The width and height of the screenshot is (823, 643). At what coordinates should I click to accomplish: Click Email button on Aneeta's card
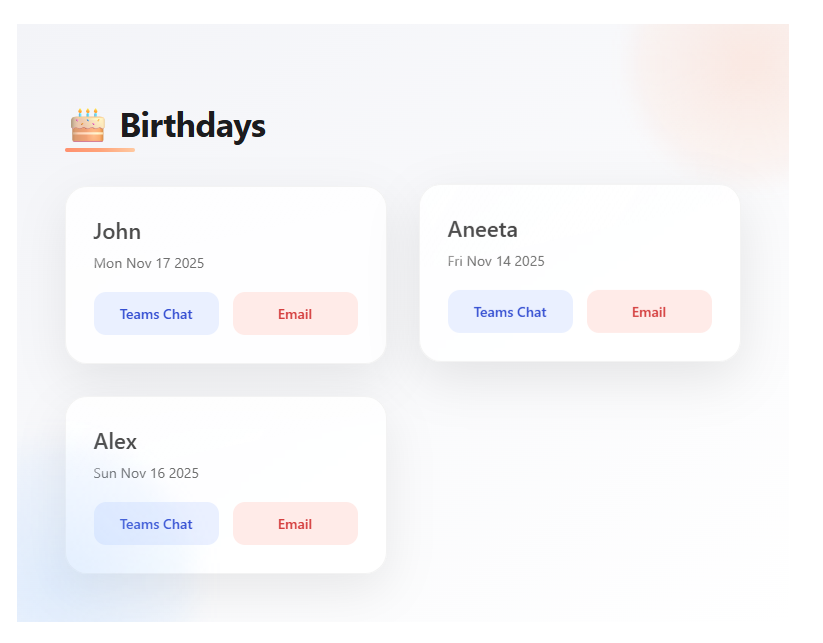[649, 312]
